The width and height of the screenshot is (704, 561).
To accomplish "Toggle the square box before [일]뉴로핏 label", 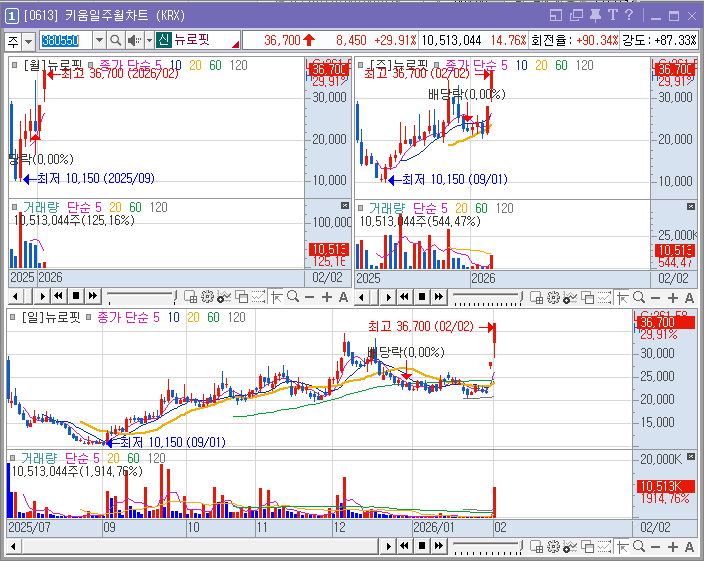I will coord(13,317).
